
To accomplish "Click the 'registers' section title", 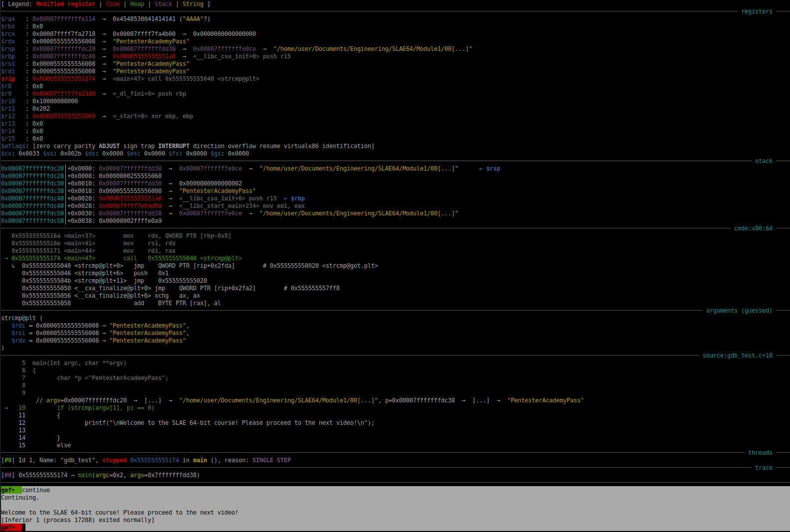I will tap(757, 11).
